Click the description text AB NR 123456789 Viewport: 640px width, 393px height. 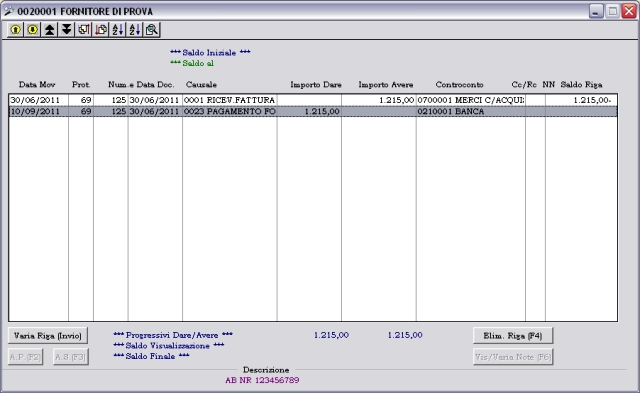(262, 380)
